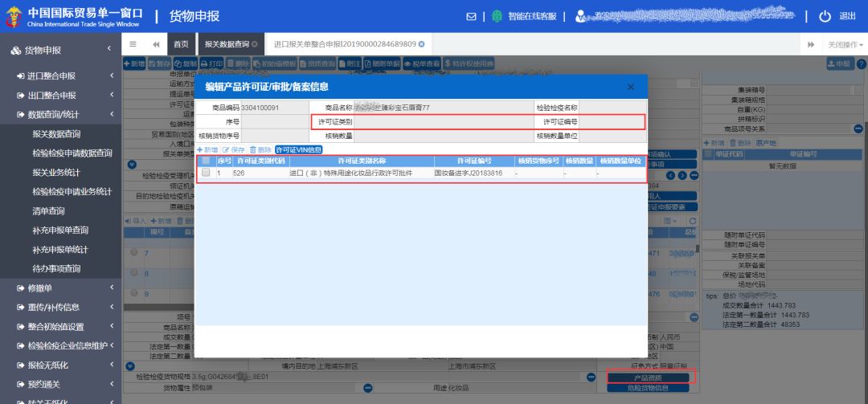Expand 报检无纸化 sidebar menu
The width and height of the screenshot is (868, 404).
coord(60,365)
